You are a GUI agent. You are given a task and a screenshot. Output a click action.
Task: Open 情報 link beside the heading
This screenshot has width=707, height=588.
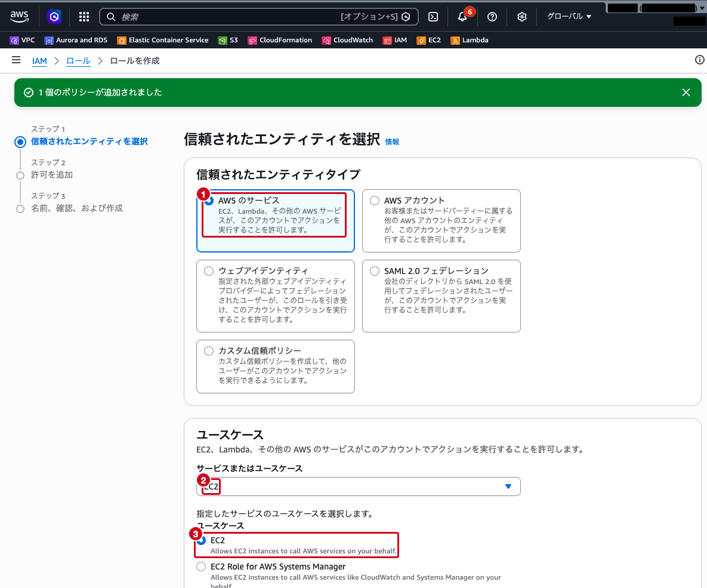(392, 141)
